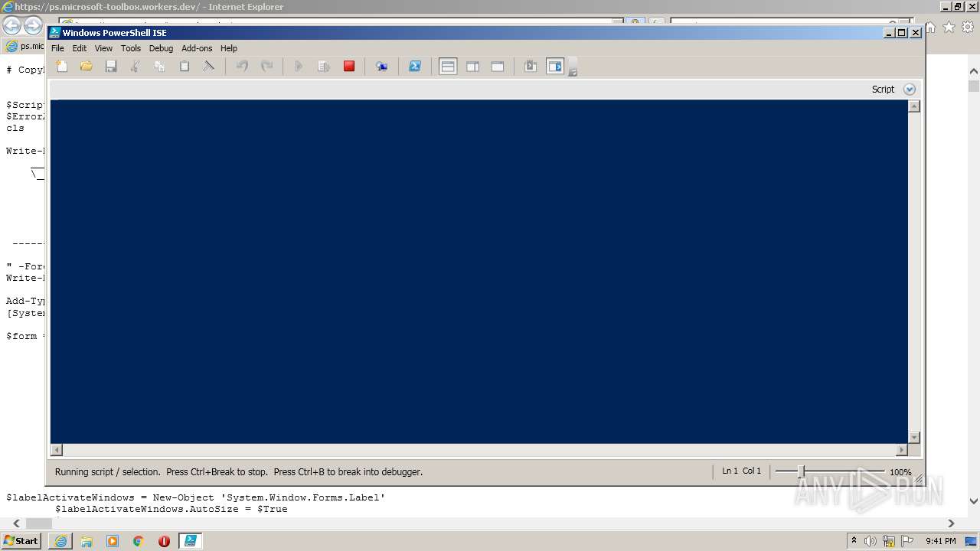Click the Forward button in Internet Explorer
This screenshot has width=980, height=551.
[33, 26]
